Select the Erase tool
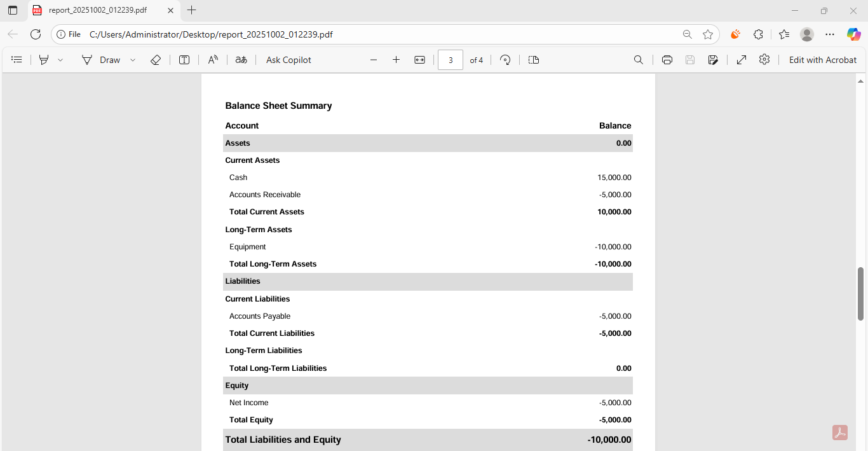The height and width of the screenshot is (451, 868). 156,60
